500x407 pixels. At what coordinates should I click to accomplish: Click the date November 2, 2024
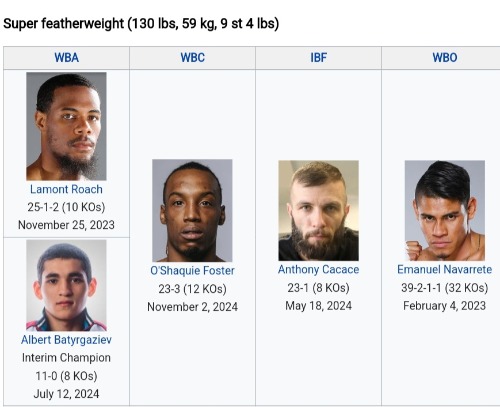pyautogui.click(x=192, y=307)
